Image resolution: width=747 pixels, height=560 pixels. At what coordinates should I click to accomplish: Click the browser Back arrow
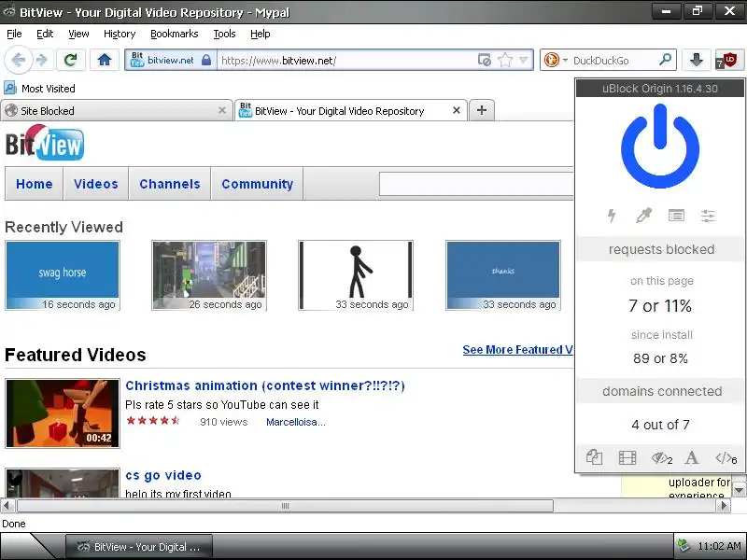coord(18,60)
